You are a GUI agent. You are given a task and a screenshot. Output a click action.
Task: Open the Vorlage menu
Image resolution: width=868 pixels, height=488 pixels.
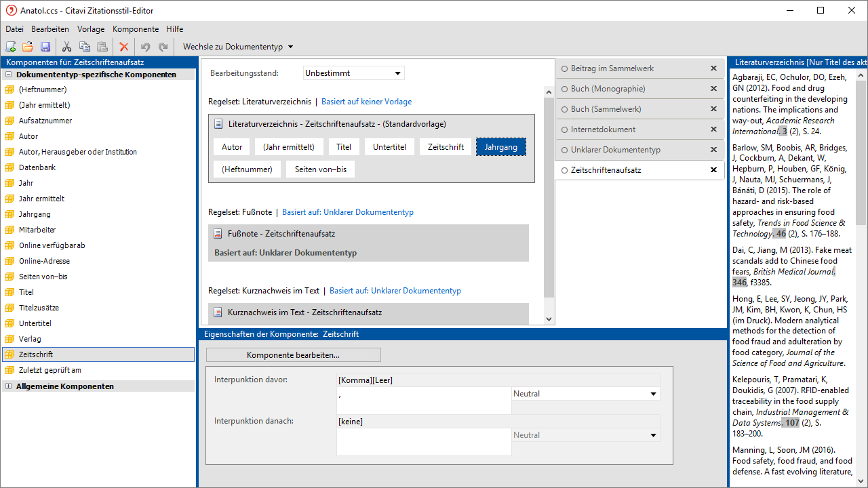(91, 29)
